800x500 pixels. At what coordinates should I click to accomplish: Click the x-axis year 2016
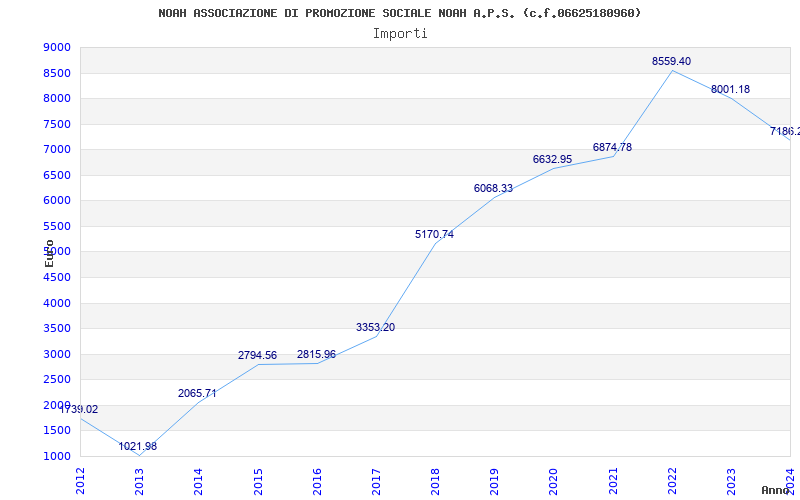click(x=317, y=481)
